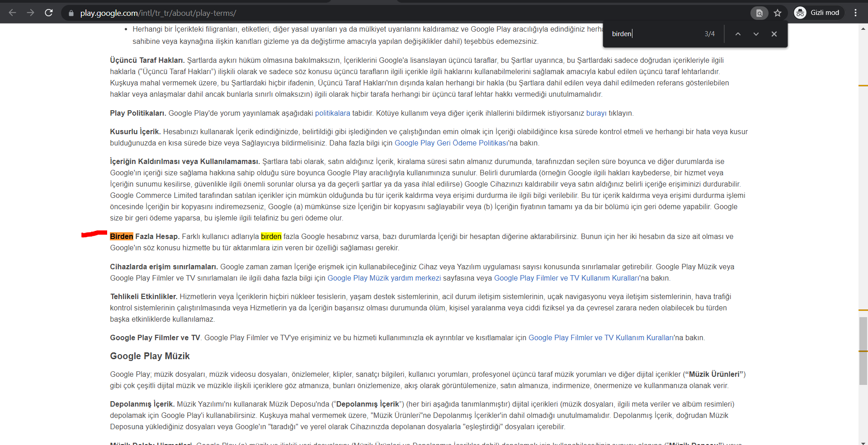Open Google Play Geri Ödeme Politikası link
The height and width of the screenshot is (445, 868).
click(x=451, y=143)
